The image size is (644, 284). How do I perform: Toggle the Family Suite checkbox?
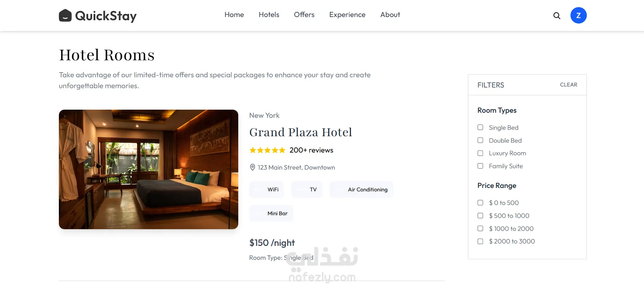click(x=480, y=166)
